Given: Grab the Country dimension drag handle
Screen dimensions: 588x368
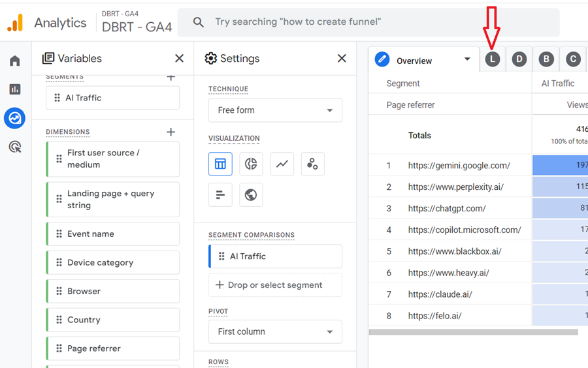Looking at the screenshot, I should coord(59,320).
